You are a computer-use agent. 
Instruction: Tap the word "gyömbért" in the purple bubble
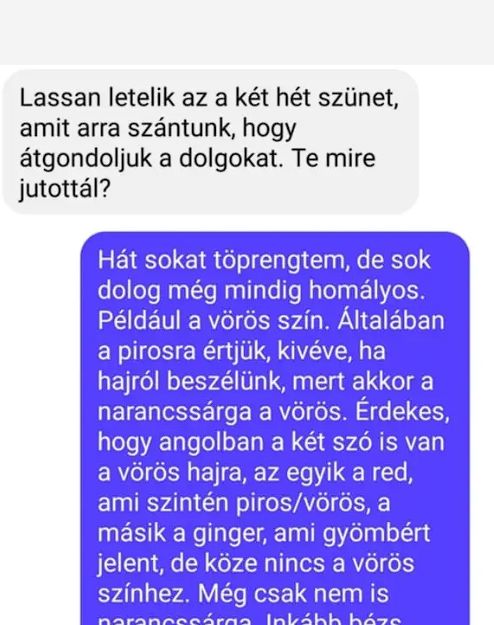(x=376, y=534)
